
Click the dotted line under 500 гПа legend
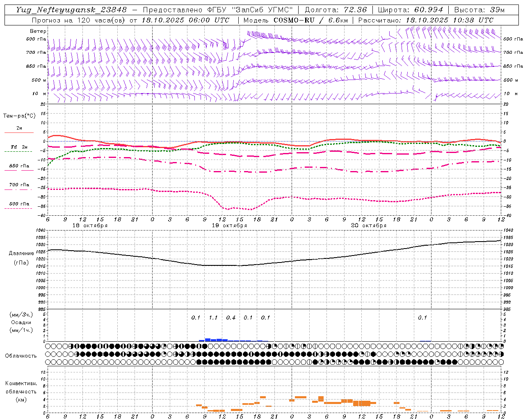(18, 208)
